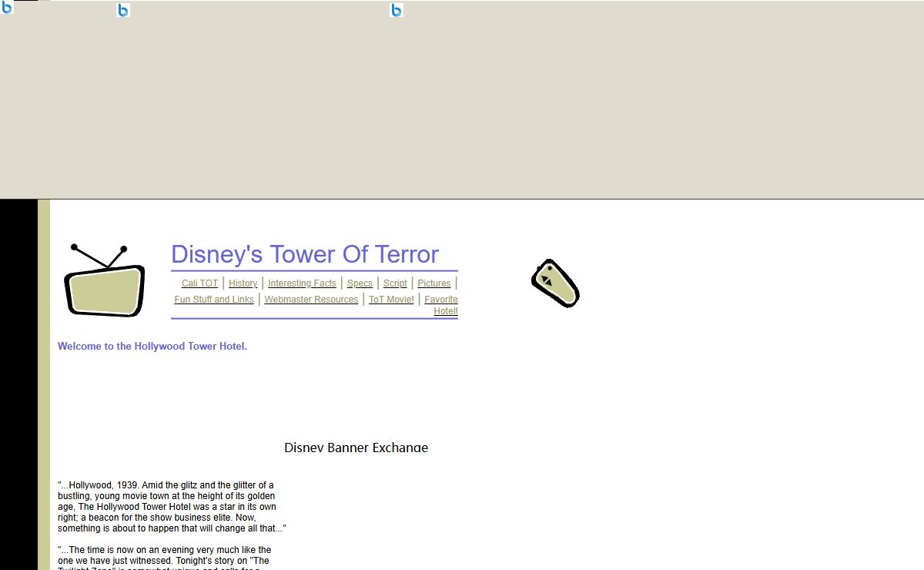Click the Disney Banner Exchange text

click(356, 447)
